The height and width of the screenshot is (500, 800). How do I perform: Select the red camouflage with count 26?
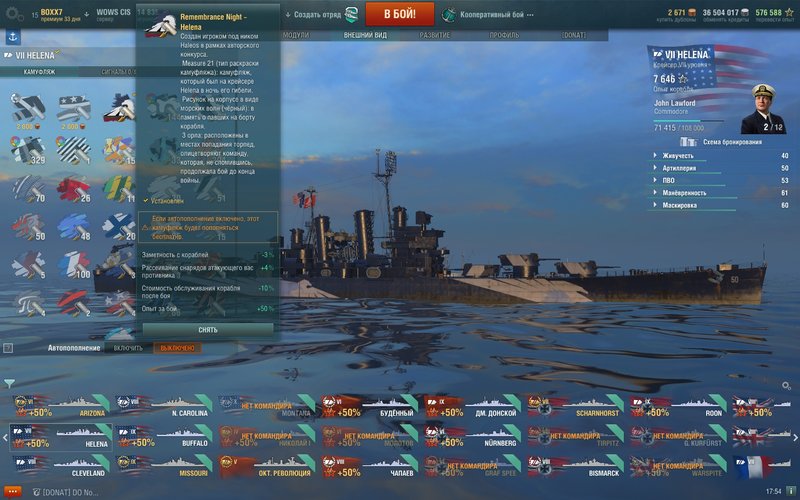point(73,189)
